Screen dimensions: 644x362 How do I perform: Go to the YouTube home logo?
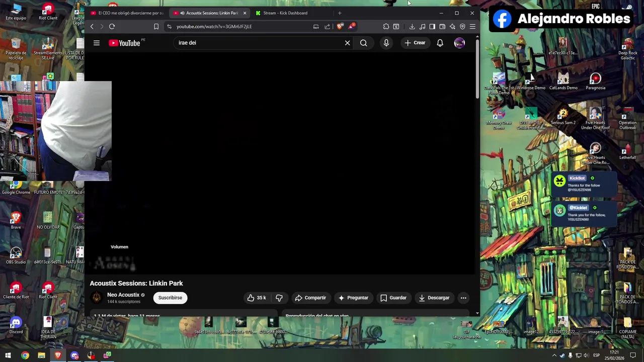(x=124, y=43)
